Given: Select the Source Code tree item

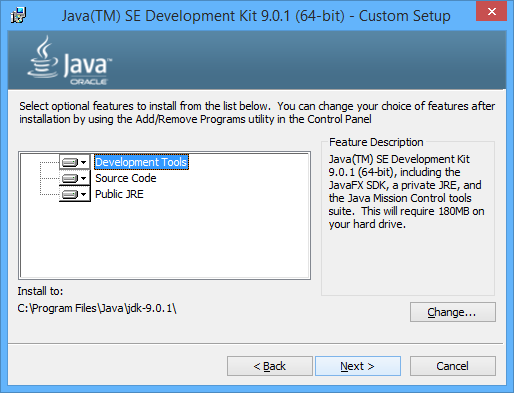Looking at the screenshot, I should coord(126,178).
